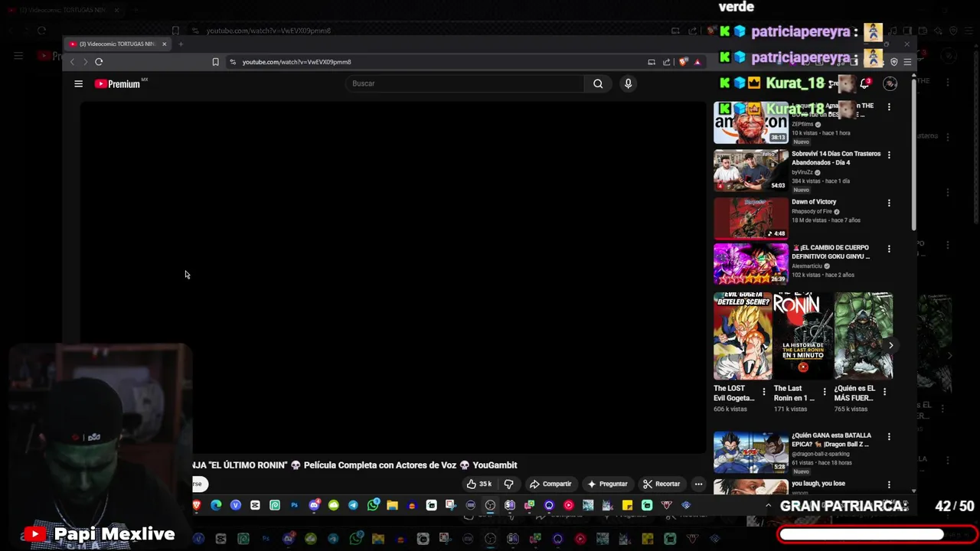Open Dragon Ball battle thumbnail, 5:28
The height and width of the screenshot is (551, 980).
[751, 452]
